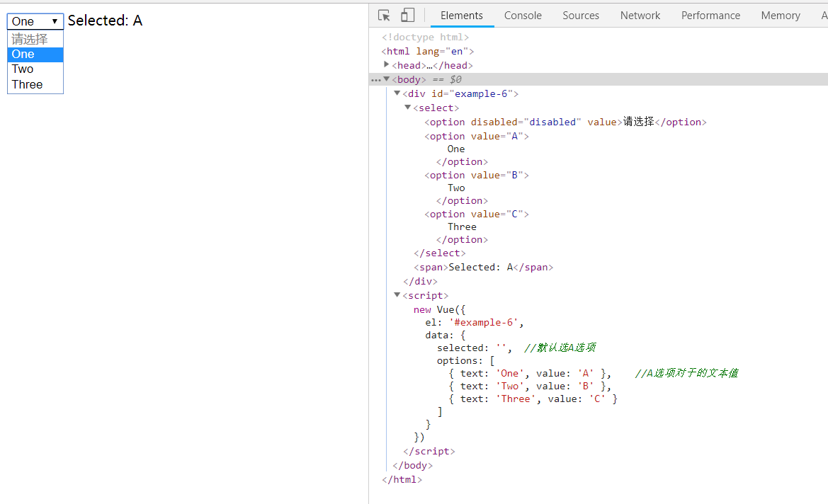Viewport: 828px width, 504px height.
Task: Switch to the Console tab
Action: (x=523, y=16)
